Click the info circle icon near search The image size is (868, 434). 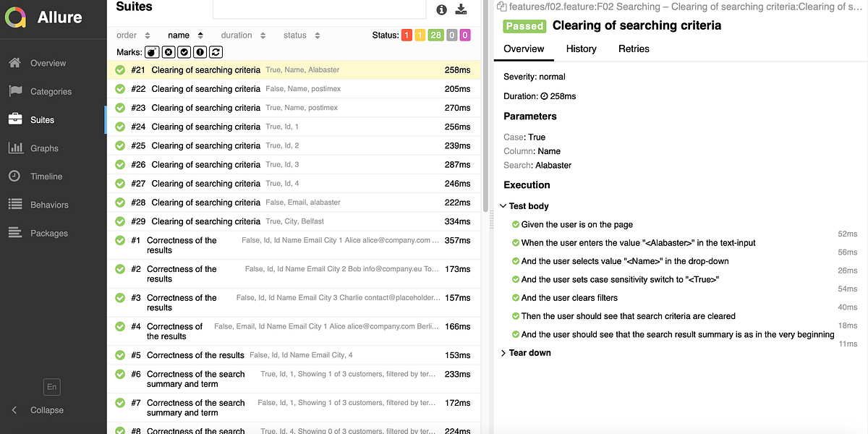click(x=442, y=9)
